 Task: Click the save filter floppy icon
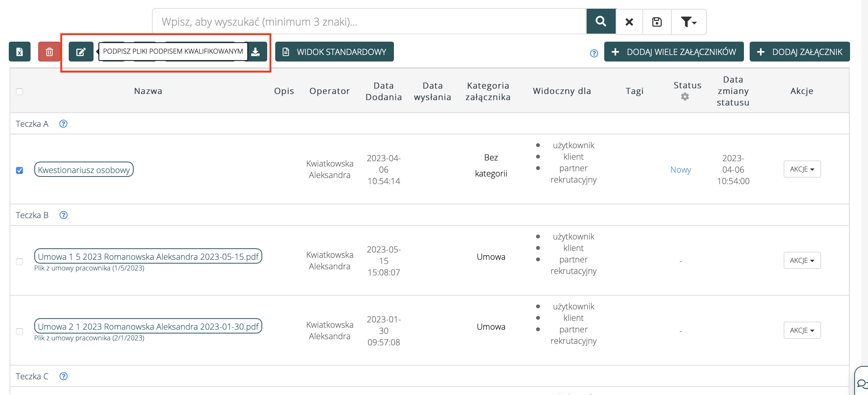pyautogui.click(x=657, y=22)
